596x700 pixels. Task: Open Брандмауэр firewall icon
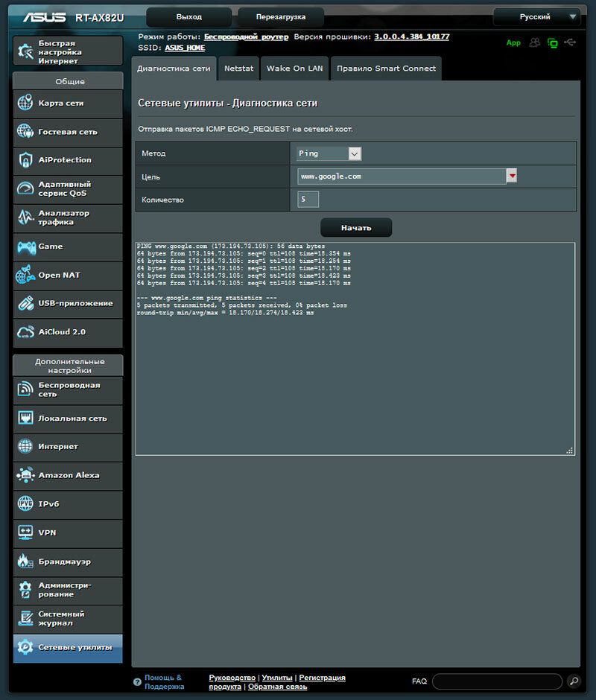click(25, 561)
